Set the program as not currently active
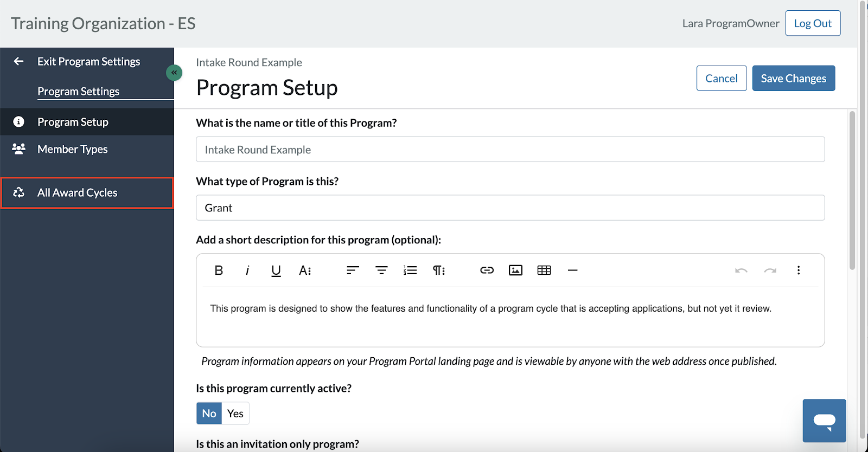 pyautogui.click(x=208, y=413)
